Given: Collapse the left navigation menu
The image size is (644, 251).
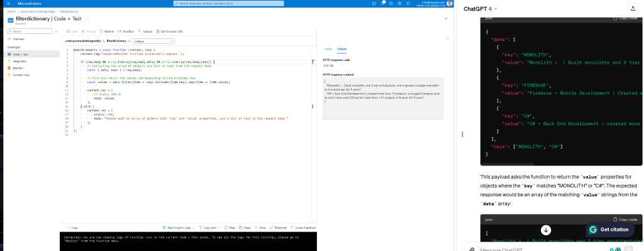Looking at the screenshot, I should click(x=56, y=31).
